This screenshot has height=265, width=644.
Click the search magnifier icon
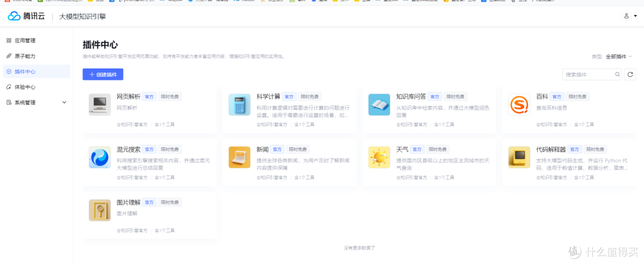617,74
